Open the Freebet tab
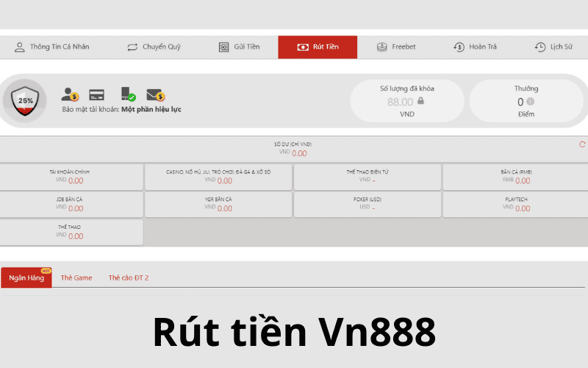Viewport: 588px width, 368px height. 396,47
